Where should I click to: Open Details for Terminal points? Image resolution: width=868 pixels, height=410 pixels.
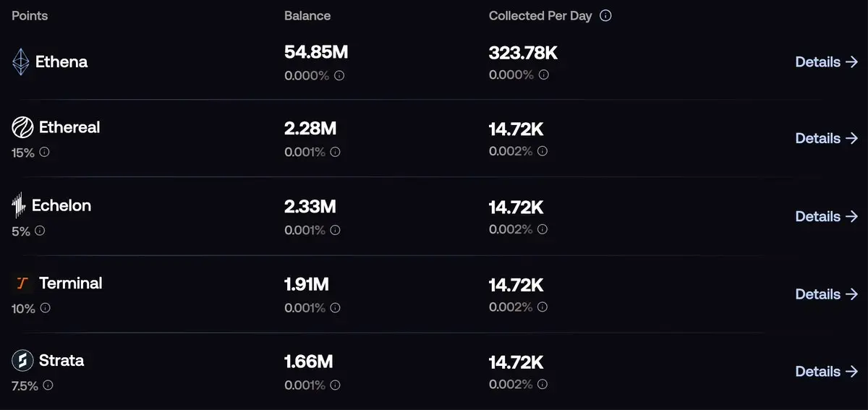tap(827, 294)
